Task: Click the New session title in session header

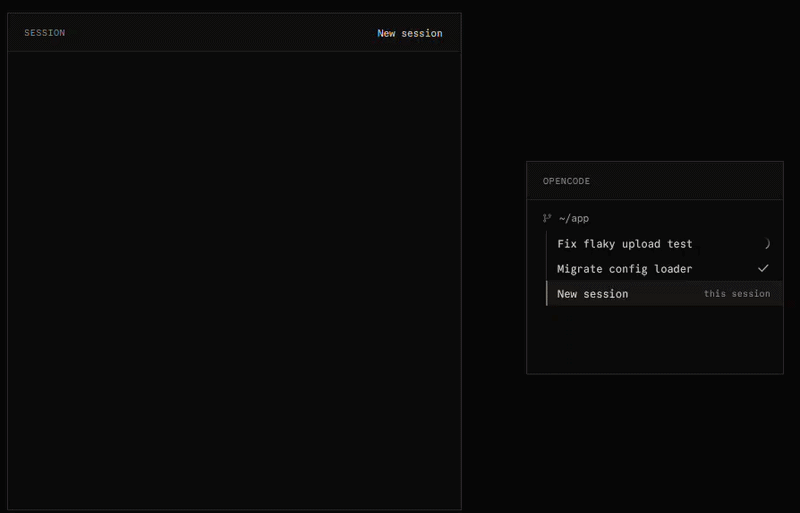Action: click(410, 33)
